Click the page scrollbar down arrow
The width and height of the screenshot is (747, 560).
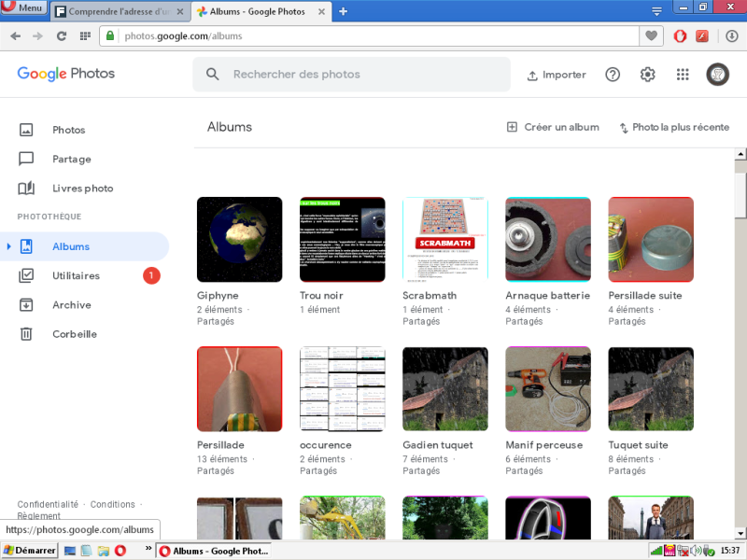click(740, 533)
